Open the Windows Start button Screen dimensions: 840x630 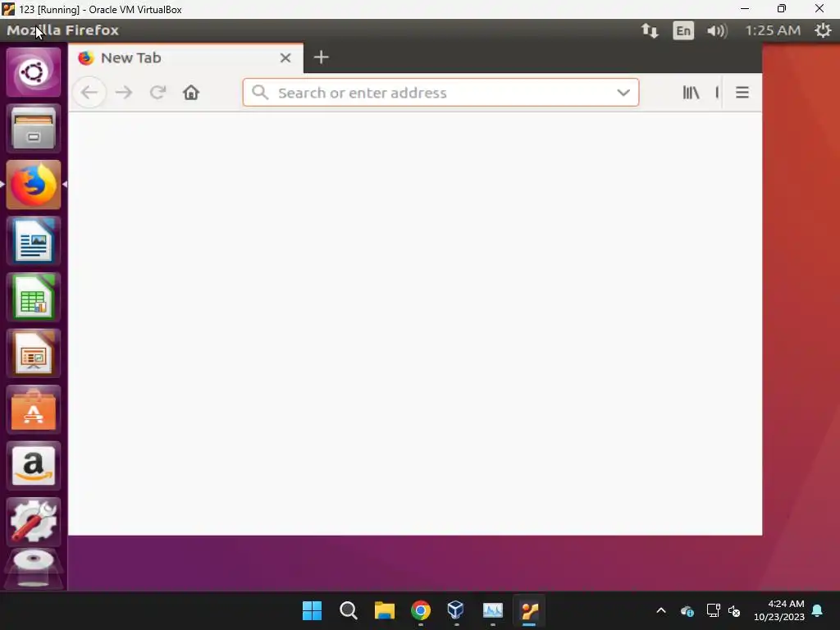click(312, 610)
